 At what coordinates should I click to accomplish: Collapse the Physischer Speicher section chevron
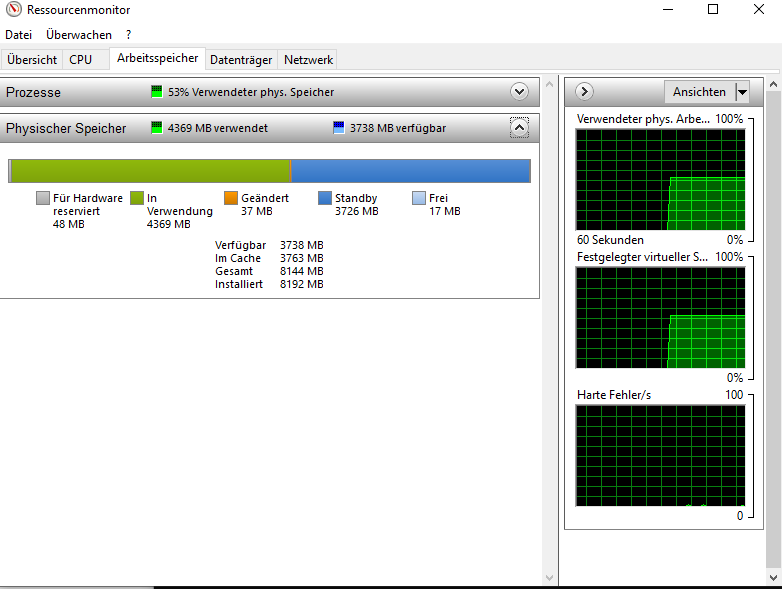[519, 128]
